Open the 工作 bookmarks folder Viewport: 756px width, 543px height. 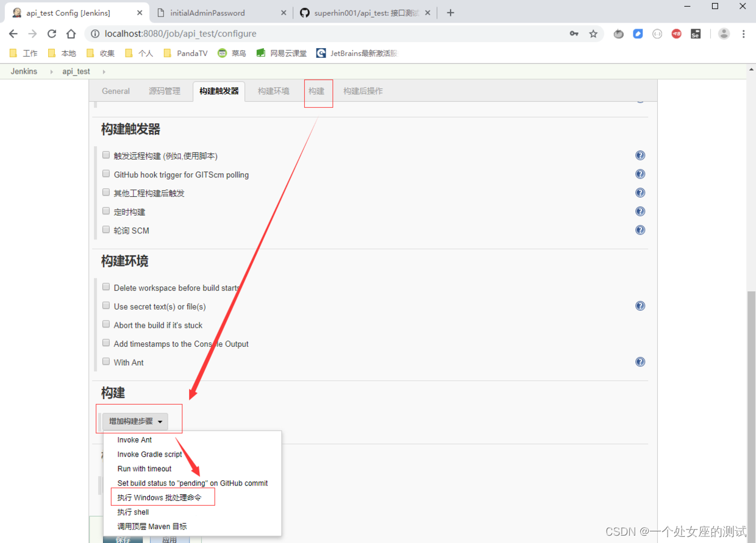tap(24, 54)
